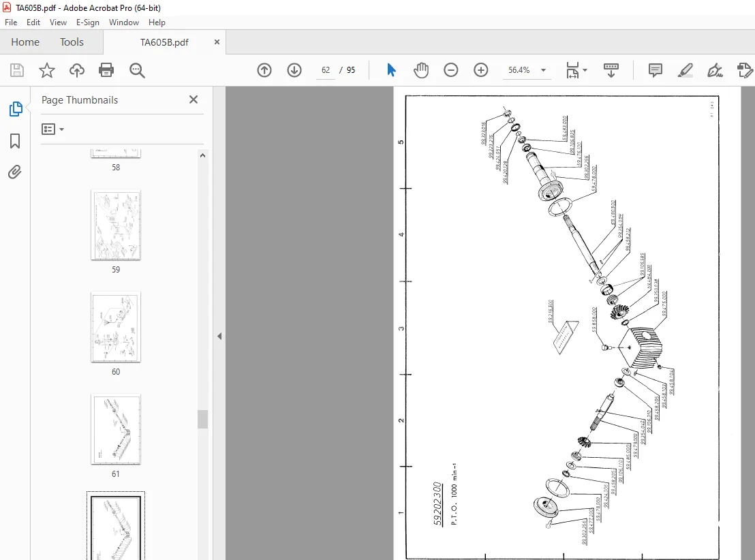Image resolution: width=755 pixels, height=560 pixels.
Task: Open the Page Thumbnails pane icon in sidebar
Action: 16,109
